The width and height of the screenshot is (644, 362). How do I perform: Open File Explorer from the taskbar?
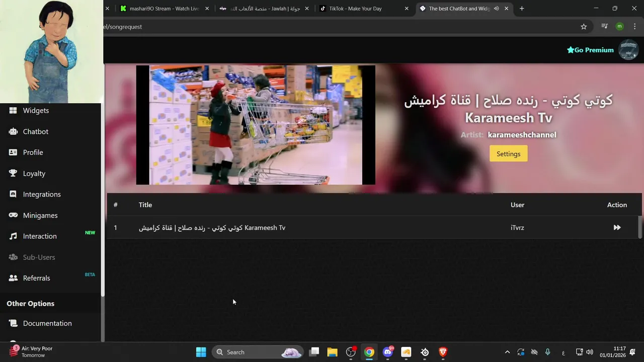click(x=332, y=352)
